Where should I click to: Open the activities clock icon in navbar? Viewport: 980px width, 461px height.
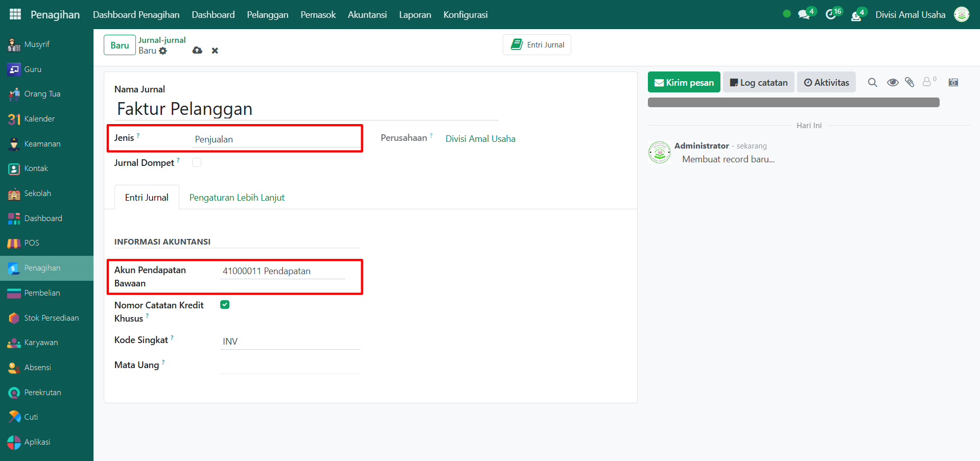831,14
